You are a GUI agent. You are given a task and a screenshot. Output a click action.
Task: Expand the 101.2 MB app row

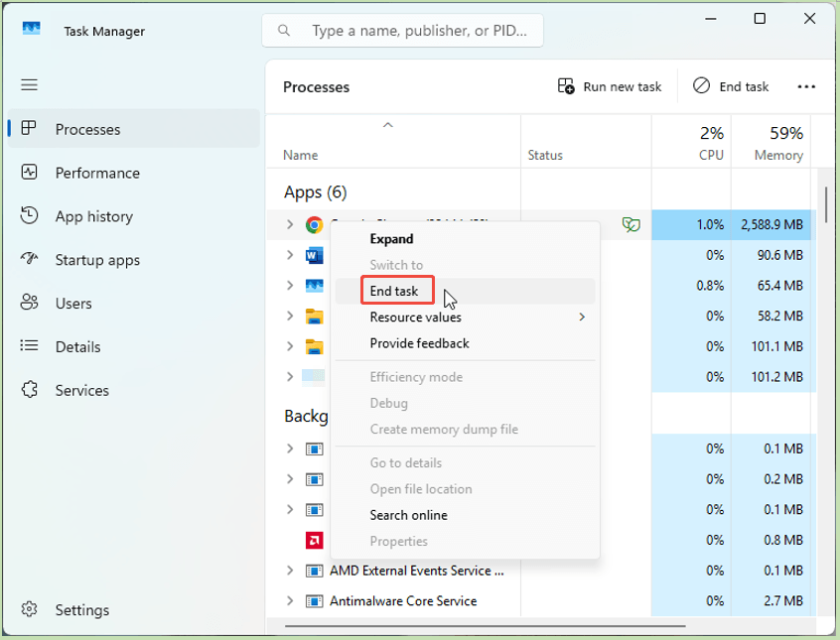[x=290, y=377]
